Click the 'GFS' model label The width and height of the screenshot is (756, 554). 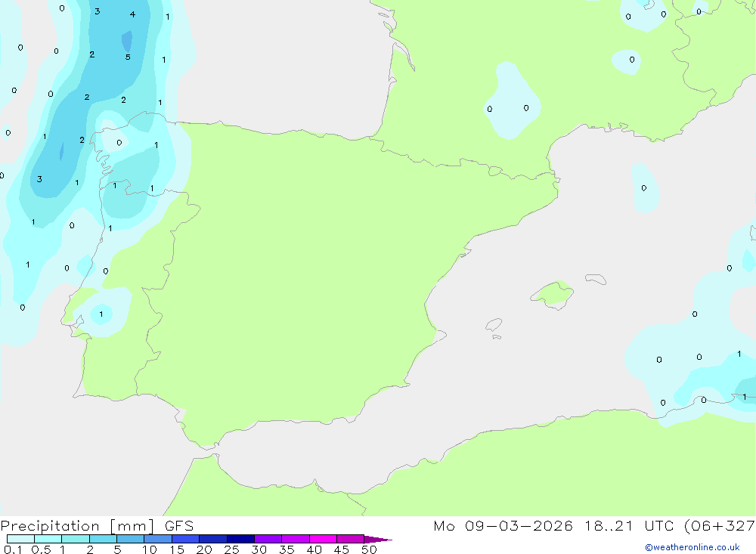click(x=179, y=525)
